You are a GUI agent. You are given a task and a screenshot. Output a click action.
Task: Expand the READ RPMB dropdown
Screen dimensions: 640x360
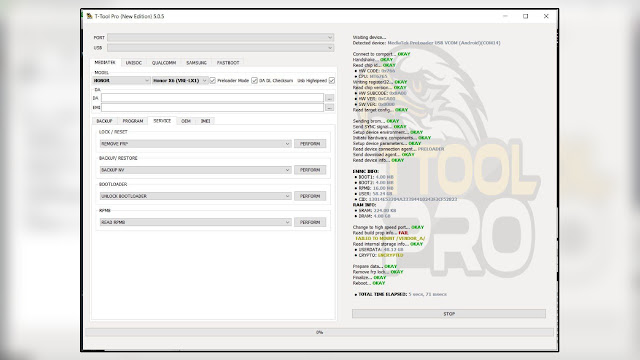196,222
